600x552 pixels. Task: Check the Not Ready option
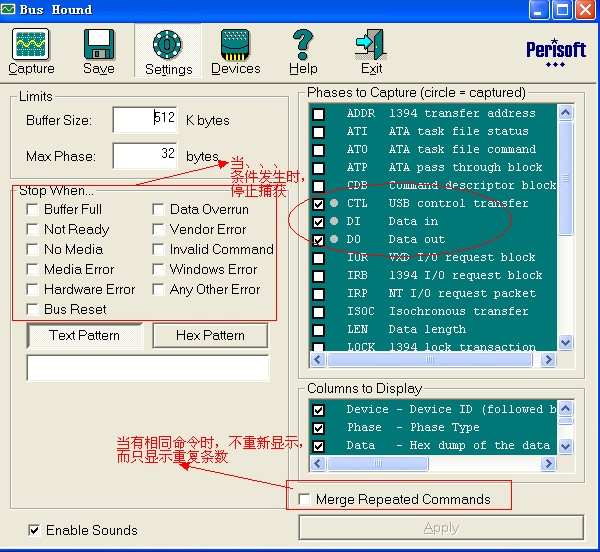click(x=32, y=229)
